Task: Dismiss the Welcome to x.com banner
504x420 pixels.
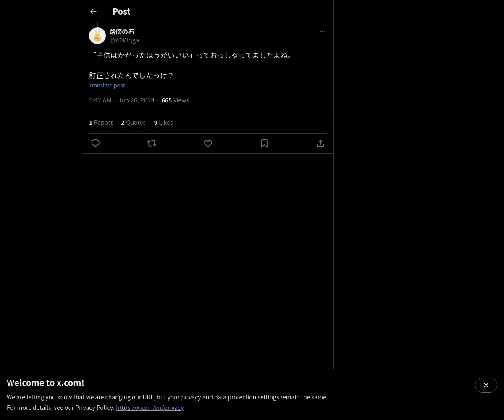Action: click(x=486, y=385)
